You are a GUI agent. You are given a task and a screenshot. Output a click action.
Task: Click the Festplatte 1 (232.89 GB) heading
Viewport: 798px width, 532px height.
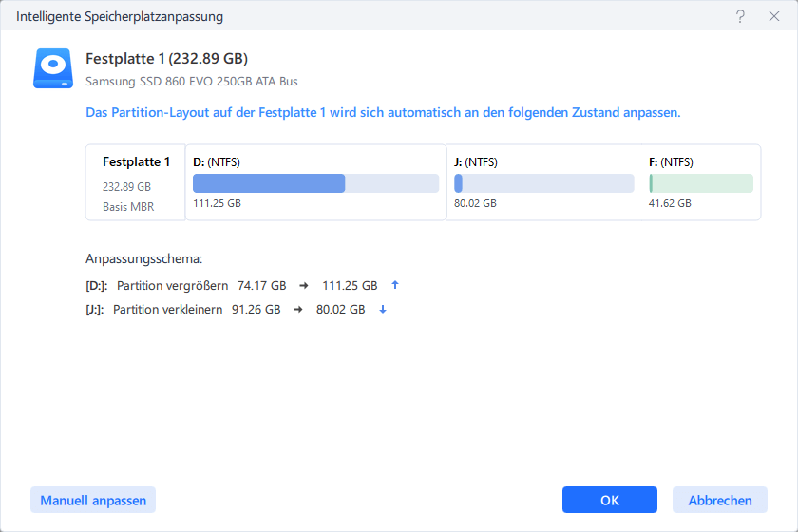166,59
